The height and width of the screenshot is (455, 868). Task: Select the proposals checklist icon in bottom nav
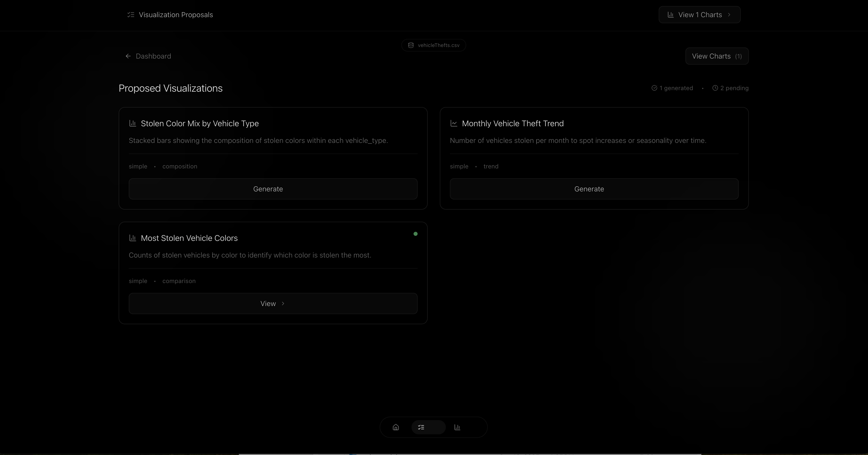point(421,427)
